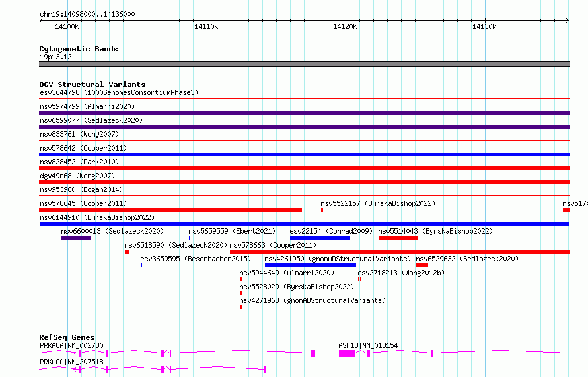Select the nsv6144910 ByrskaBishop2022 blue bar
Screen dimensions: 588x377
[x=304, y=224]
